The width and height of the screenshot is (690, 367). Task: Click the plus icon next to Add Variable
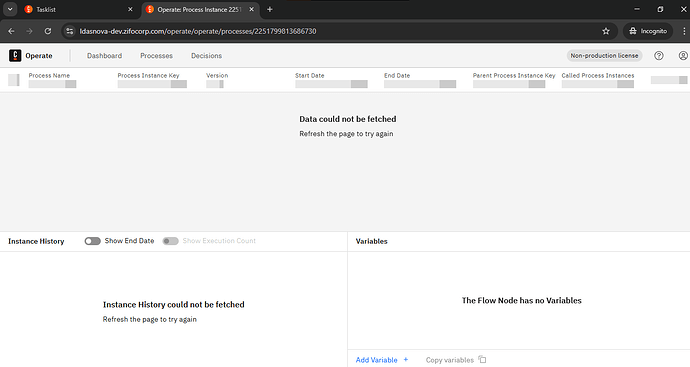pyautogui.click(x=406, y=360)
